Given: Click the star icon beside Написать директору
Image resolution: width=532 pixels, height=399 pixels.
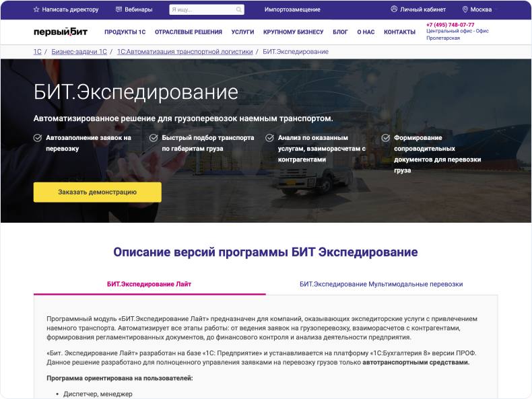Looking at the screenshot, I should point(36,9).
